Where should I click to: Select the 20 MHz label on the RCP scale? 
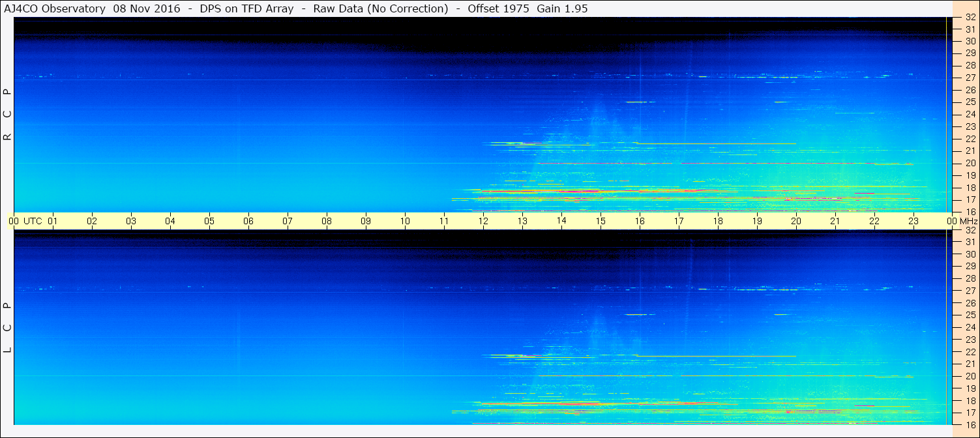(x=970, y=163)
